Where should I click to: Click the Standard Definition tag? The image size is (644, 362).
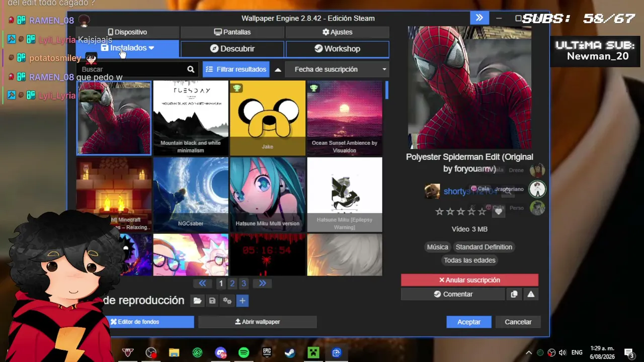484,247
